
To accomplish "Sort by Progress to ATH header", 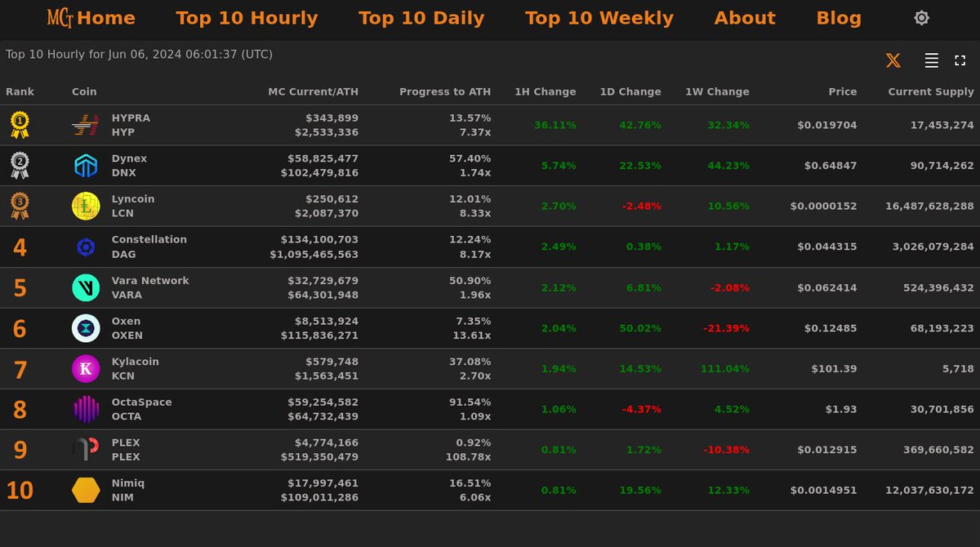I will click(x=445, y=92).
